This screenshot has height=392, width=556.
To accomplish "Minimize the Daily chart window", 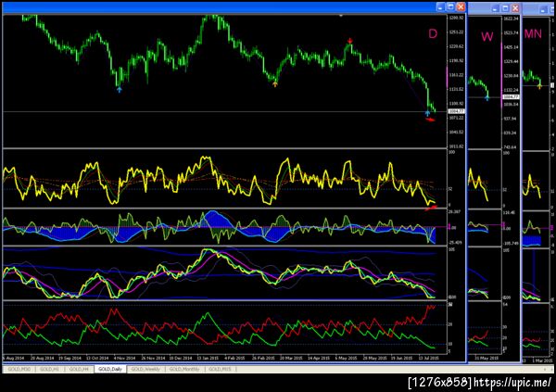I will click(441, 6).
